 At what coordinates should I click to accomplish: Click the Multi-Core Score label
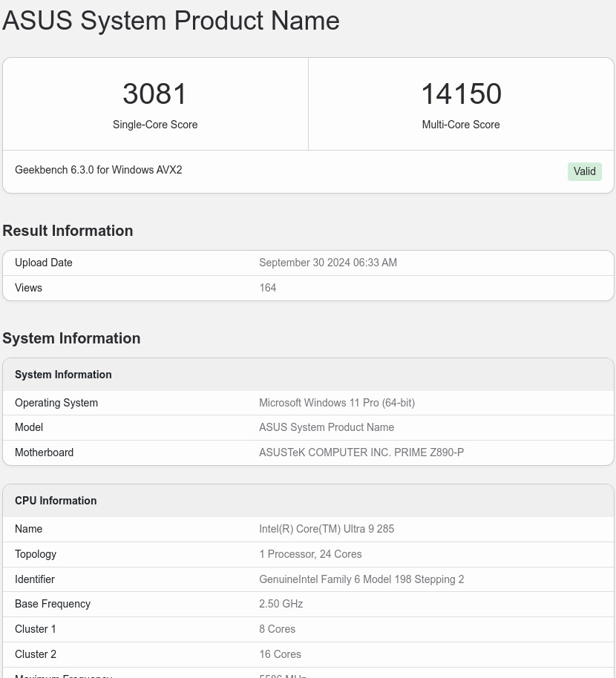click(461, 125)
